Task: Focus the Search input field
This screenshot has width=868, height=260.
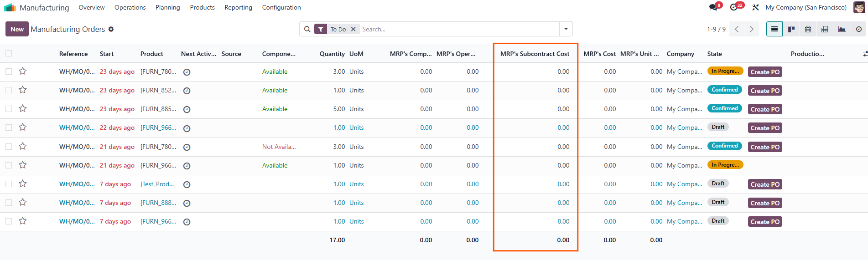Action: click(x=458, y=29)
